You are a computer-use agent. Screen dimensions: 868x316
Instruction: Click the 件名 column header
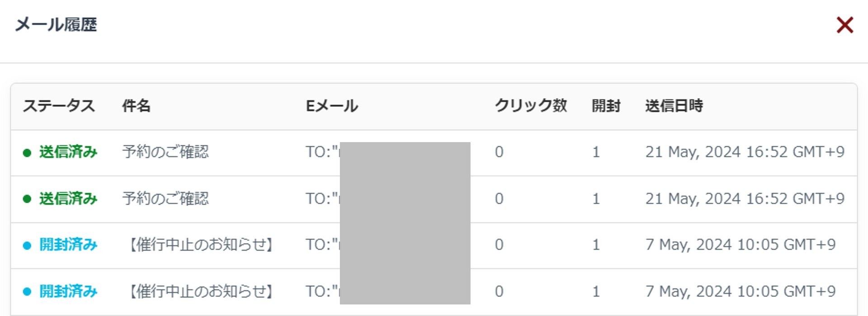point(136,106)
